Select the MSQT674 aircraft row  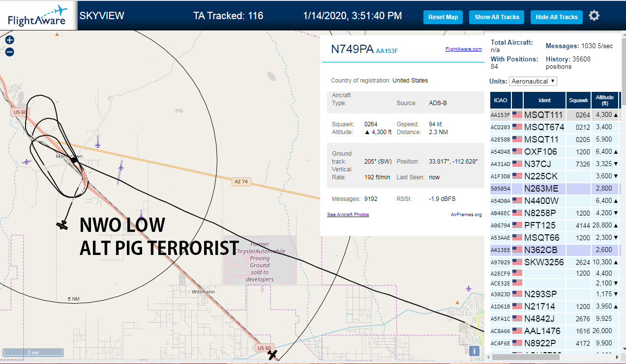pos(555,127)
